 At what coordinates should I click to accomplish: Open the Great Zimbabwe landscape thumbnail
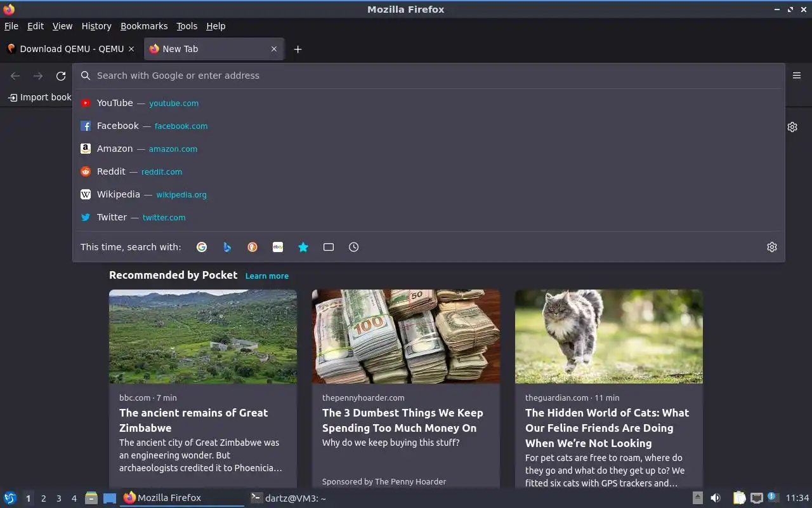tap(203, 337)
